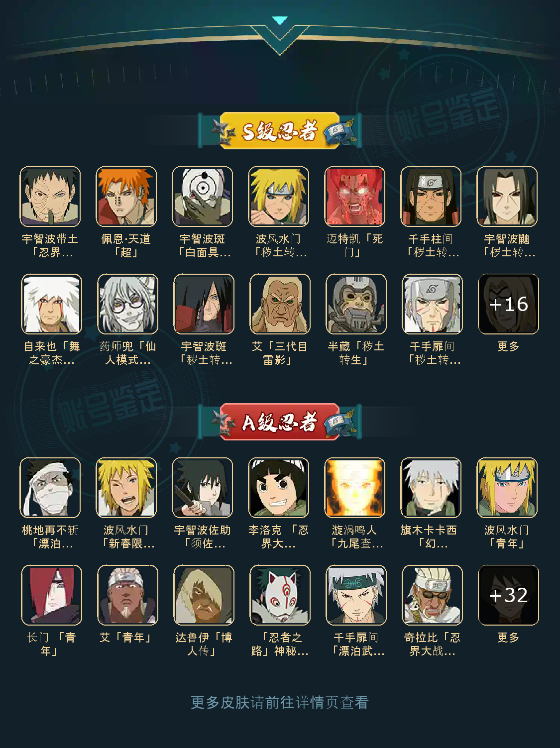Viewport: 560px width, 748px height.
Task: Expand A-rank ninjas with +32 更多
Action: click(508, 595)
